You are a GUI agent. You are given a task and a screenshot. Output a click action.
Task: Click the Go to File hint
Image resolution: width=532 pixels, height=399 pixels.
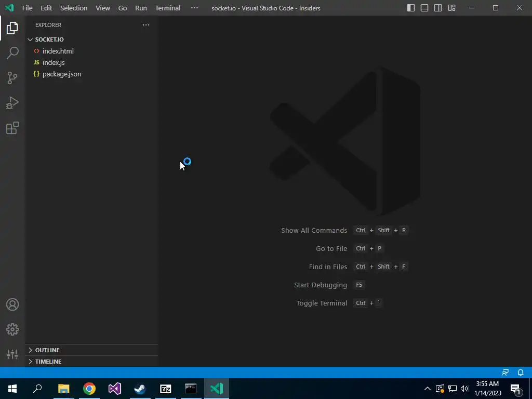(331, 249)
